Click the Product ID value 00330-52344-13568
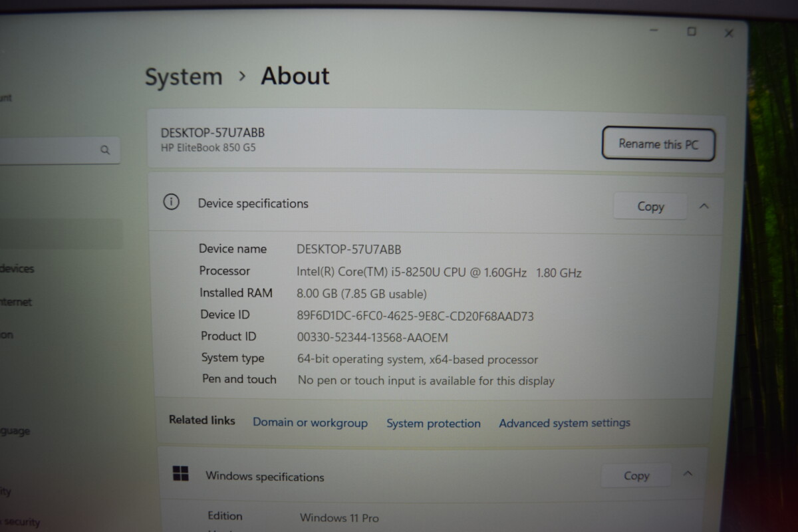 point(372,338)
